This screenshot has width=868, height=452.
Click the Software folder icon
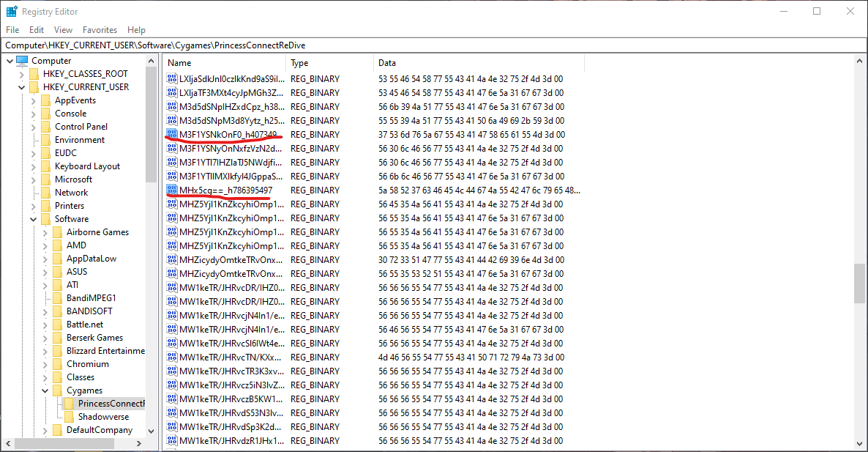pos(45,219)
